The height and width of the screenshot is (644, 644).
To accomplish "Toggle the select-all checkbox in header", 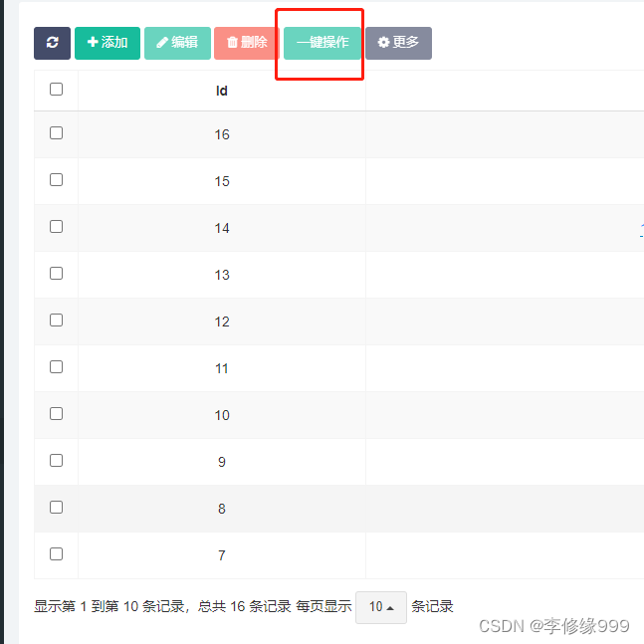I will [57, 90].
